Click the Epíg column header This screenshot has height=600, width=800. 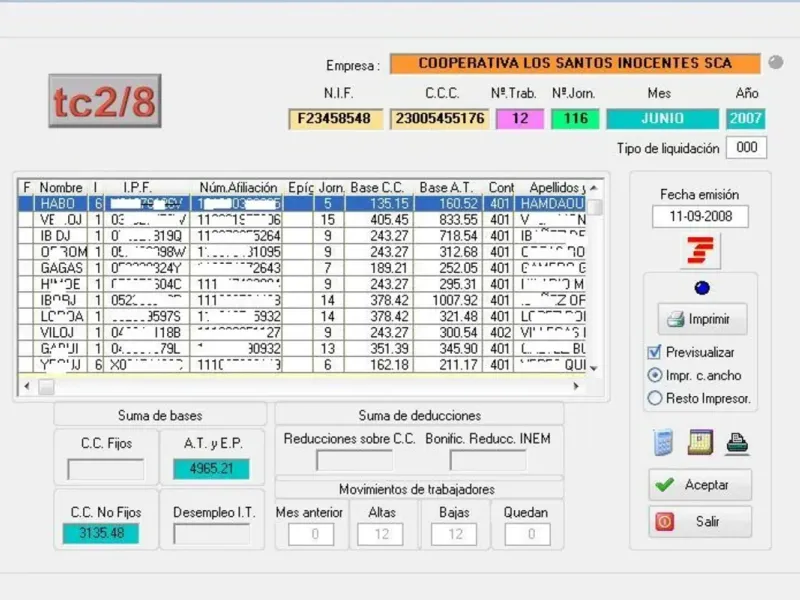pos(299,188)
